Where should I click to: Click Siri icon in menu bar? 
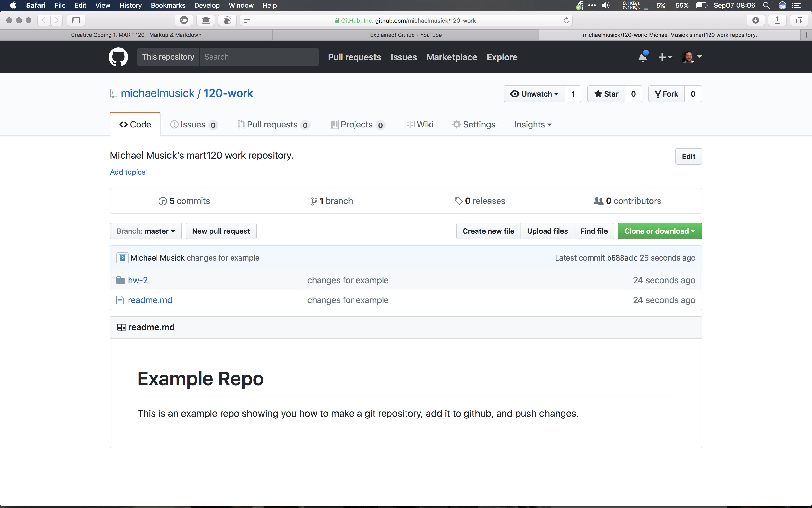pos(783,5)
